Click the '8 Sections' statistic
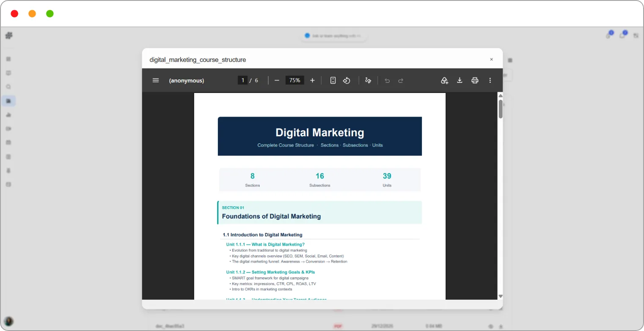This screenshot has width=644, height=331. (253, 180)
